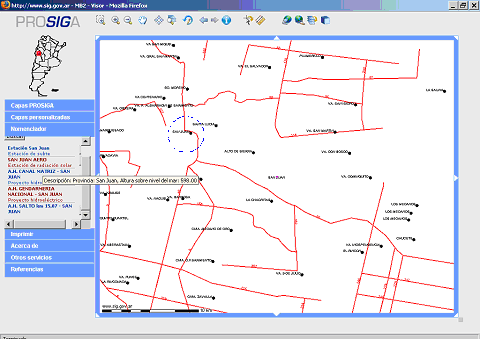Open the Imprimir panel
Viewport: 480px width, 360px height.
point(49,234)
